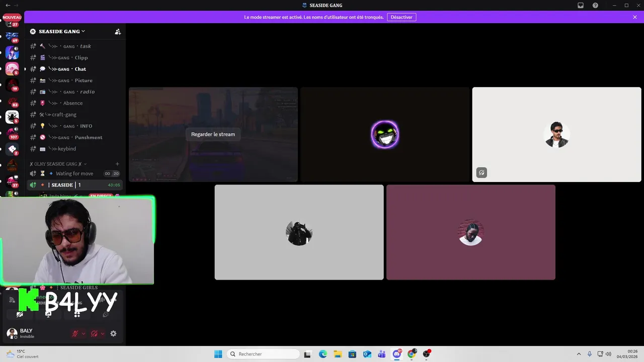
Task: Unmute the microphone
Action: point(75,333)
